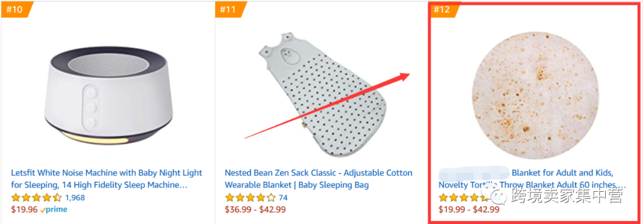Open the round tortilla blanket image
This screenshot has height=224, width=644.
[534, 96]
